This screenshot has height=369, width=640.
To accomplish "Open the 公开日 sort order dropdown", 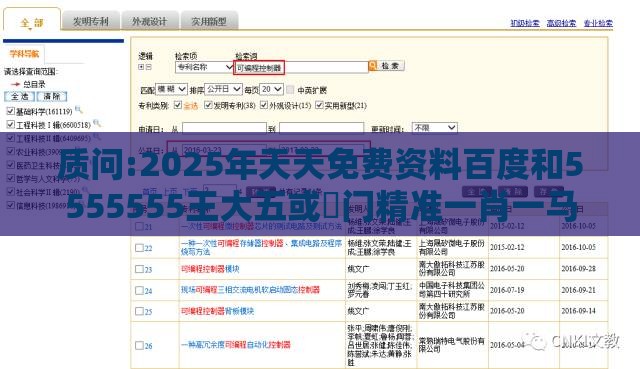I will (x=223, y=89).
